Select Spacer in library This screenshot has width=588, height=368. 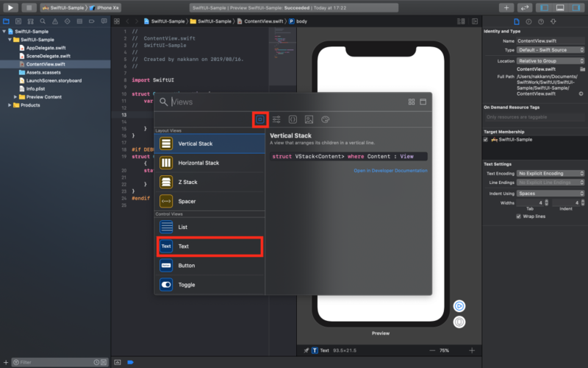[x=209, y=201]
